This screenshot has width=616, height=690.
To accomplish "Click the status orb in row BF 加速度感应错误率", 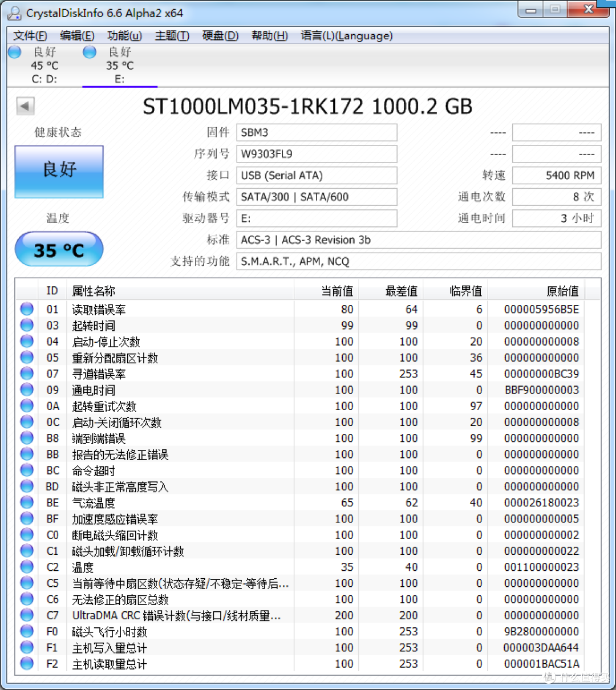I will tap(27, 518).
